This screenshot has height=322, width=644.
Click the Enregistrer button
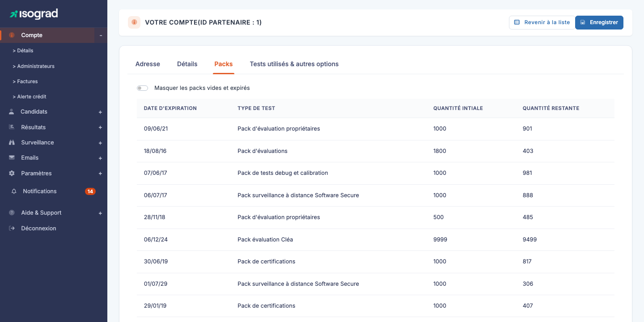coord(599,22)
